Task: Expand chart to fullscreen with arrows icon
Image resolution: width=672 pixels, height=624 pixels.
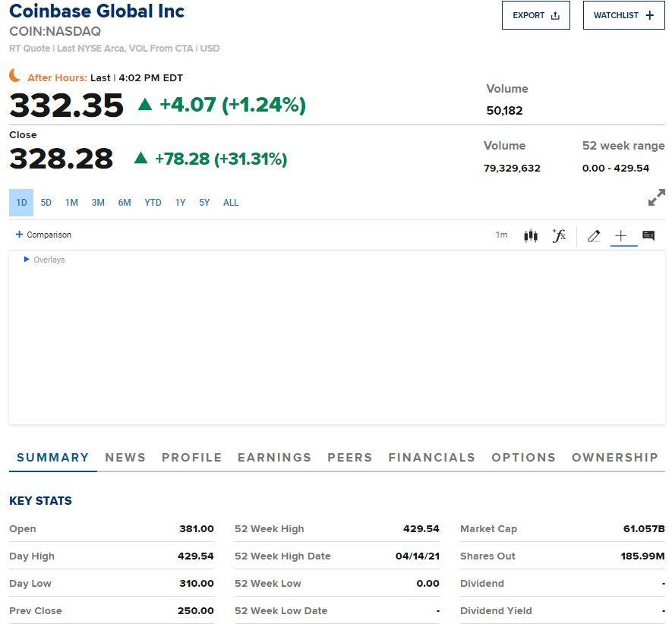Action: pyautogui.click(x=656, y=197)
